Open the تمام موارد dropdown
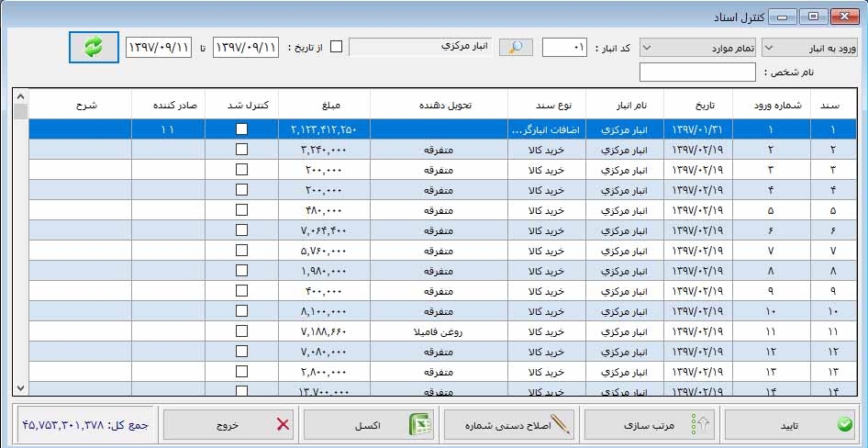Image resolution: width=868 pixels, height=448 pixels. (699, 48)
